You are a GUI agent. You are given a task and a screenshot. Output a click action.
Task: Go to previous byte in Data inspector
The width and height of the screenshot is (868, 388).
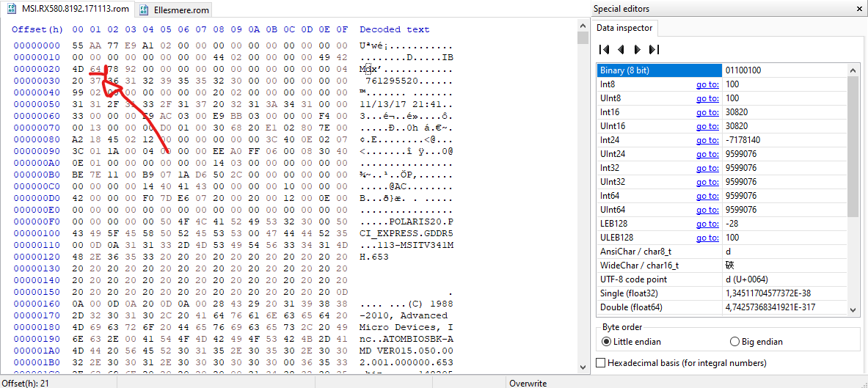pyautogui.click(x=621, y=49)
